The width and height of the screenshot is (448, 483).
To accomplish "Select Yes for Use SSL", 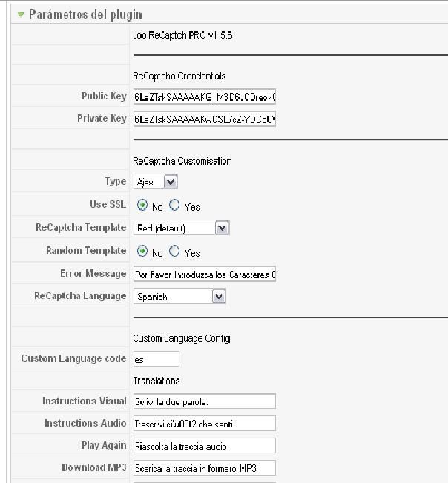I will pos(174,205).
